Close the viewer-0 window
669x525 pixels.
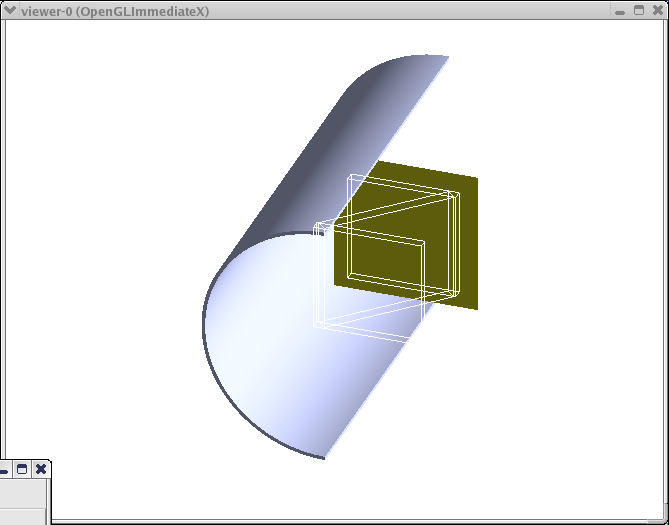(x=657, y=10)
